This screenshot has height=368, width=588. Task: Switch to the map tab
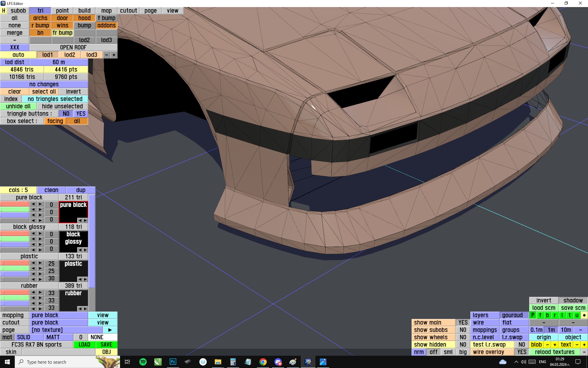coord(106,11)
